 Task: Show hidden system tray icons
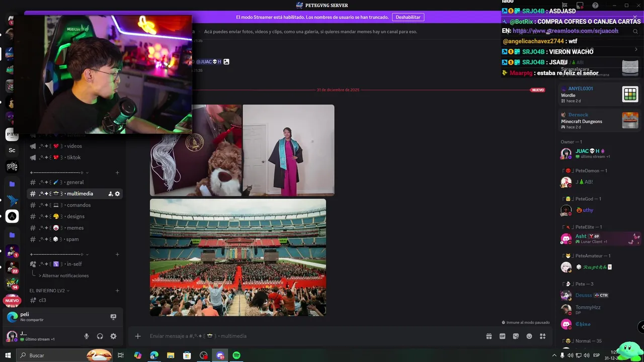pyautogui.click(x=554, y=355)
